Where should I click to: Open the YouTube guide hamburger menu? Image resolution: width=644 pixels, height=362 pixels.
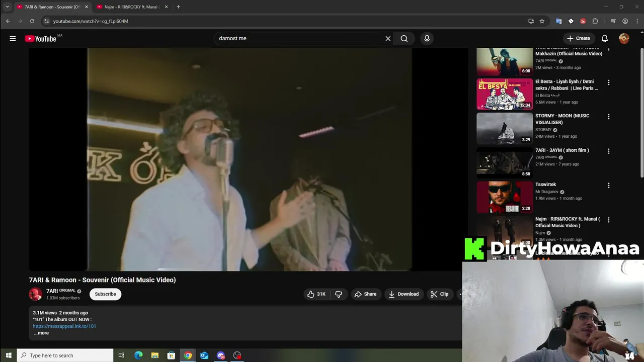click(x=13, y=38)
